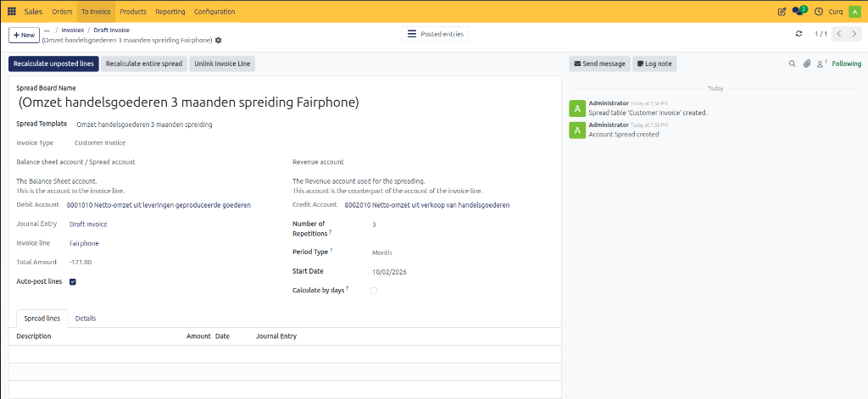Click Send message in chatter
Image resolution: width=868 pixels, height=399 pixels.
(599, 64)
